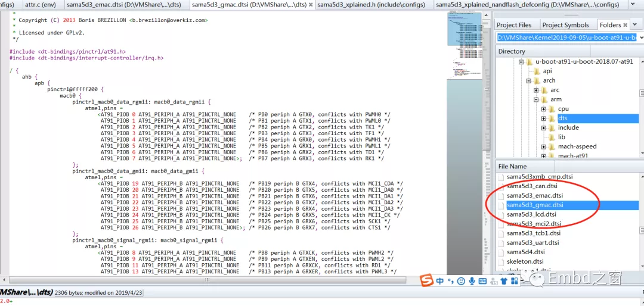
Task: Click status text '2306 bytes; modified on 2019/4/23'
Action: [98, 292]
